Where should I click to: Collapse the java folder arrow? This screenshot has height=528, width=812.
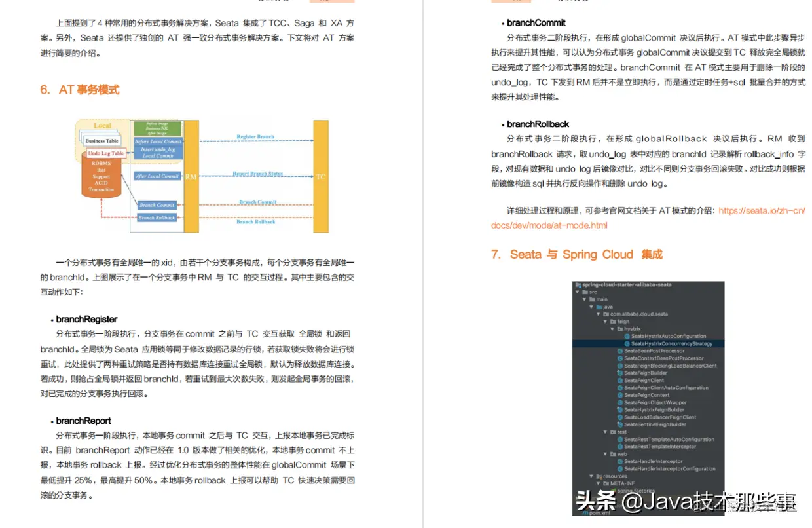point(591,307)
